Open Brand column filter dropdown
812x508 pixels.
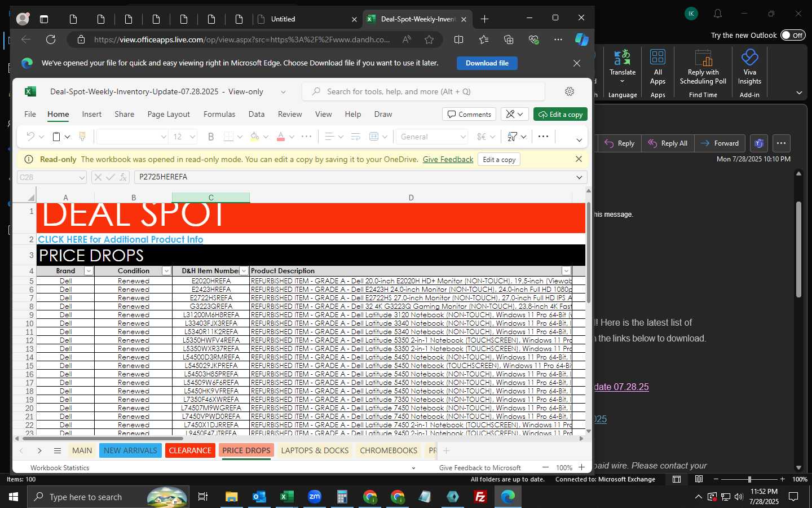click(89, 271)
